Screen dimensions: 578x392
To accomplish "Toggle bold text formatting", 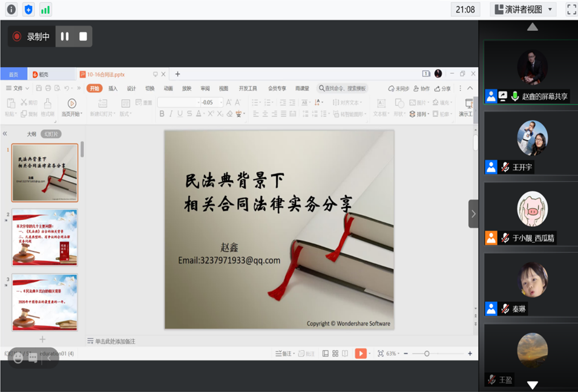I will pyautogui.click(x=162, y=114).
